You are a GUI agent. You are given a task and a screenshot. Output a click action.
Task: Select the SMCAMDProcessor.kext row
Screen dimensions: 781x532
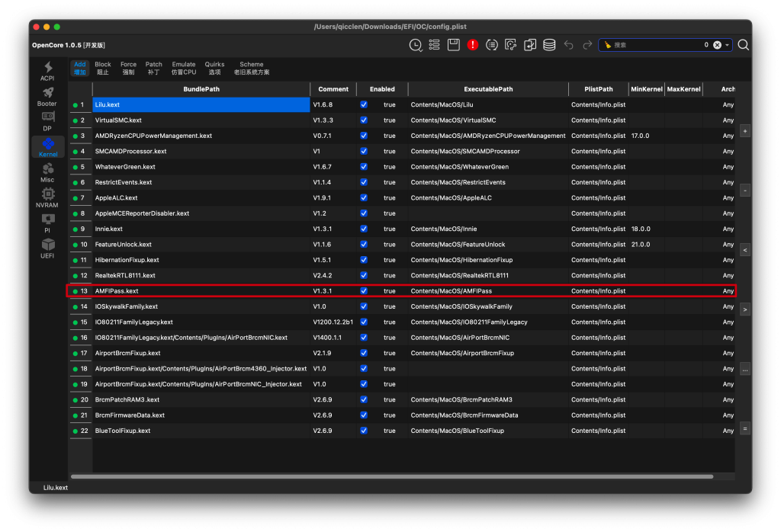[401, 151]
